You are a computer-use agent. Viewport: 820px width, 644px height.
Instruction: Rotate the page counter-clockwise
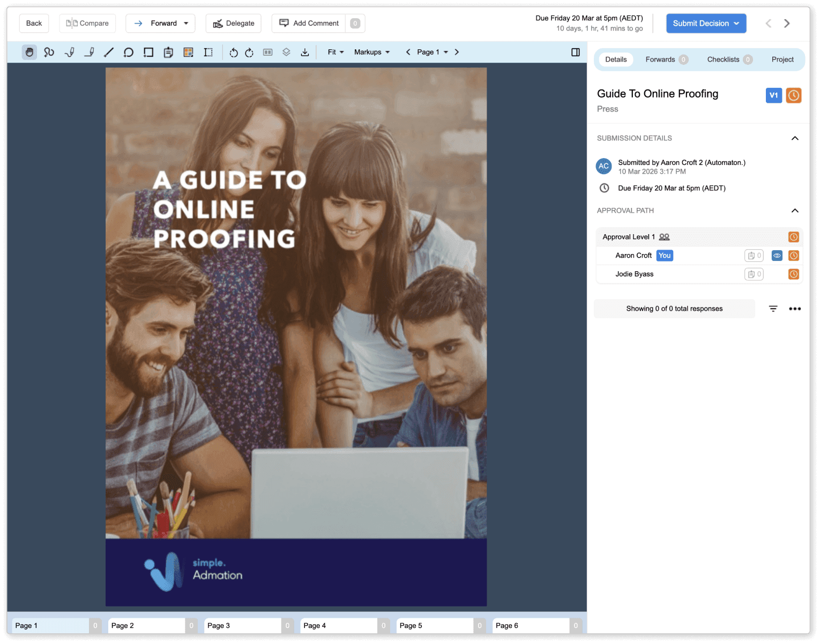234,52
